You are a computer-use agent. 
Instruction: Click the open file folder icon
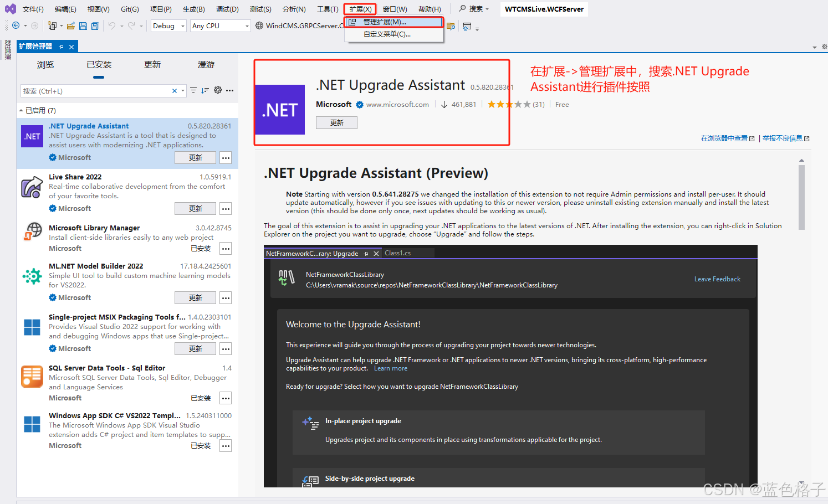71,25
